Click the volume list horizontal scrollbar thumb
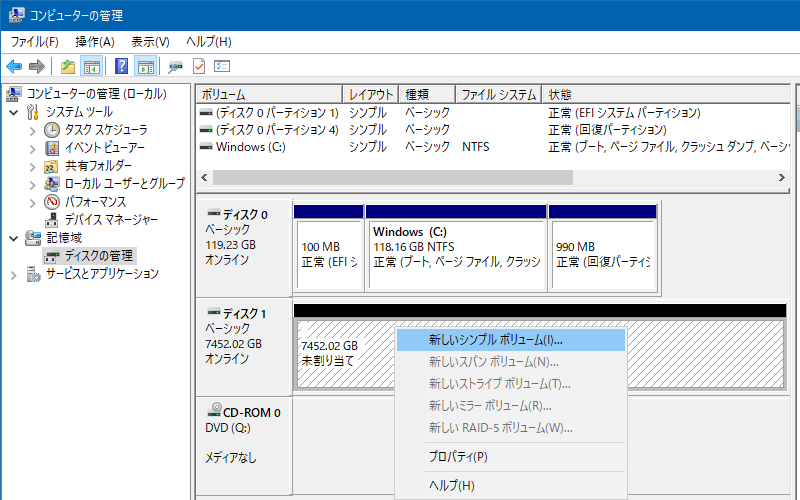 pos(393,178)
